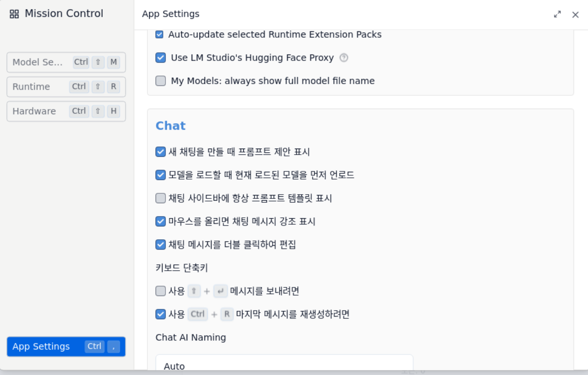Open the Runtime tab

click(66, 87)
